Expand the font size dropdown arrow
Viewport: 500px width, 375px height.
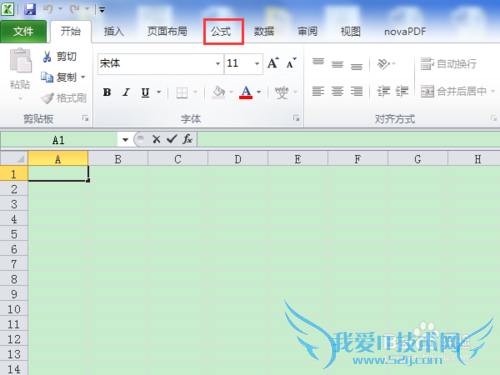point(257,63)
